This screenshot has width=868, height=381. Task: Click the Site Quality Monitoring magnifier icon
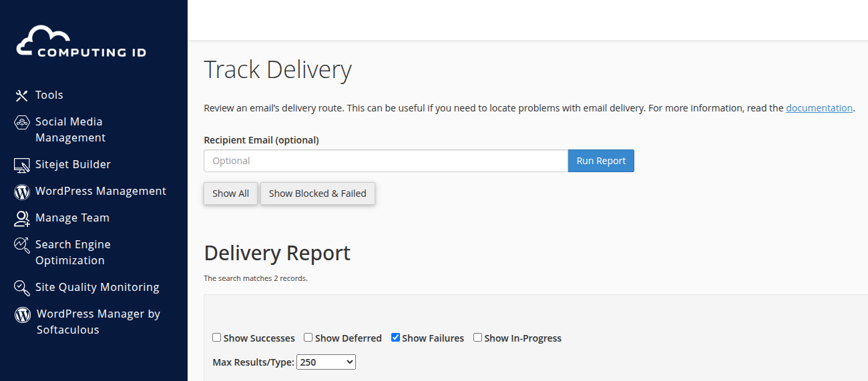point(22,288)
